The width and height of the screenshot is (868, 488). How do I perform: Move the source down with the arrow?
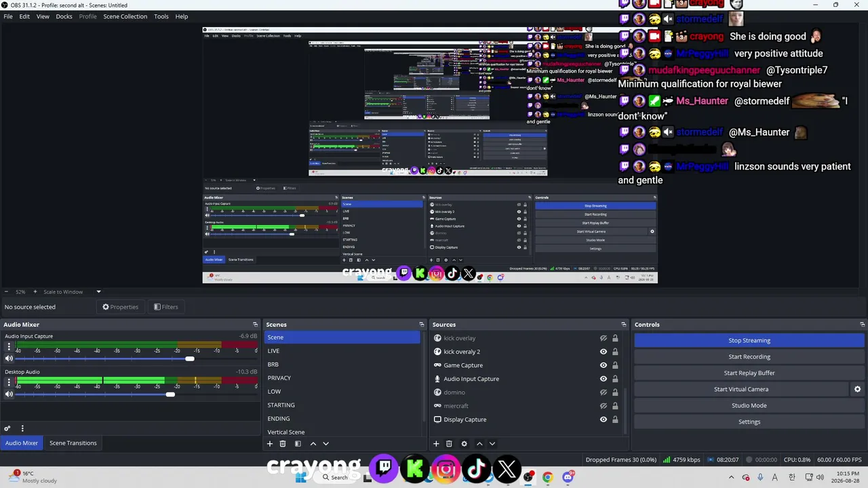click(x=492, y=444)
